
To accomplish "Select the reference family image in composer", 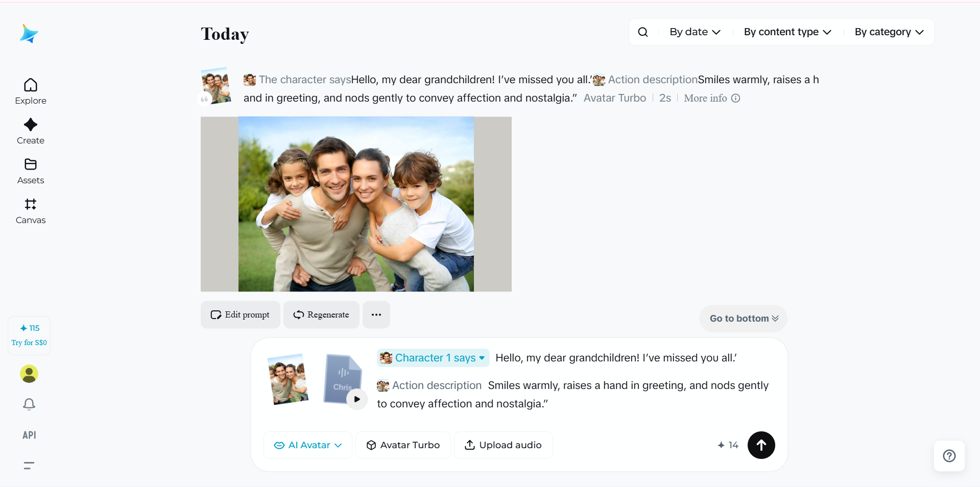I will click(288, 379).
